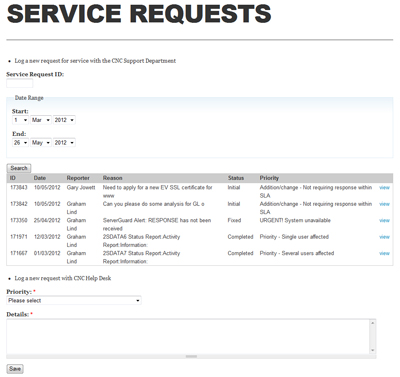Click the Details scrollbar down arrow
This screenshot has height=377, width=400.
click(x=373, y=350)
